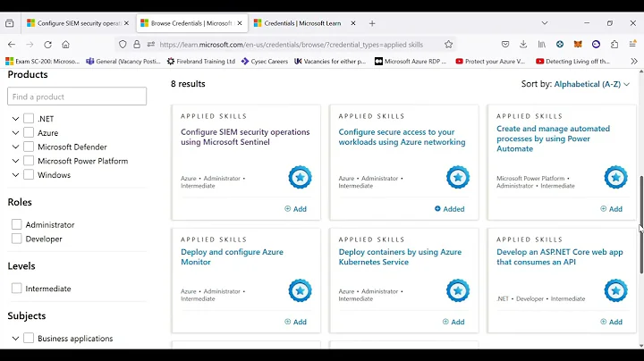
Task: Switch to Credentials Microsoft Learn tab
Action: tap(302, 23)
